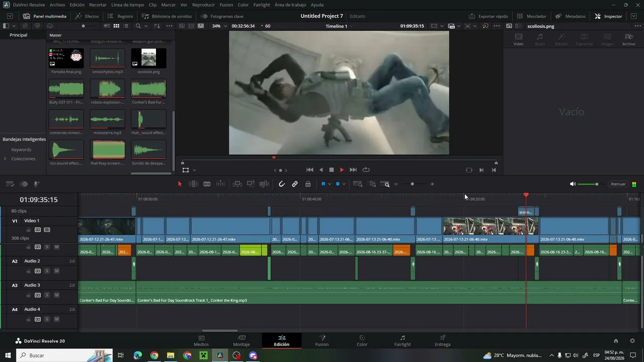This screenshot has width=644, height=362.
Task: Choose the Blade edit tool
Action: click(x=207, y=184)
